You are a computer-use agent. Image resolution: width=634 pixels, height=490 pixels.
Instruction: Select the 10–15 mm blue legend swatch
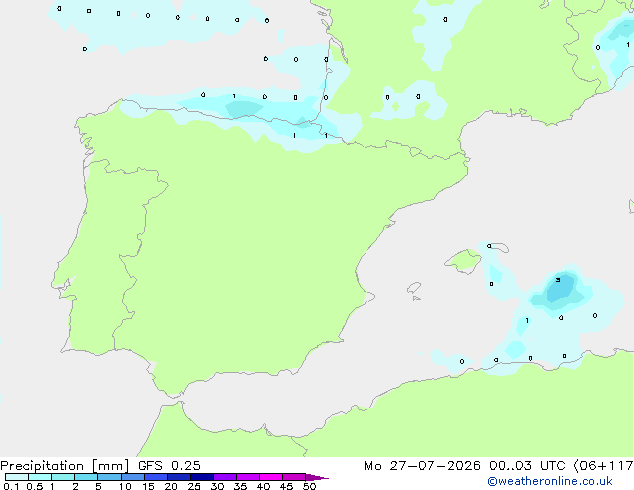point(132,477)
